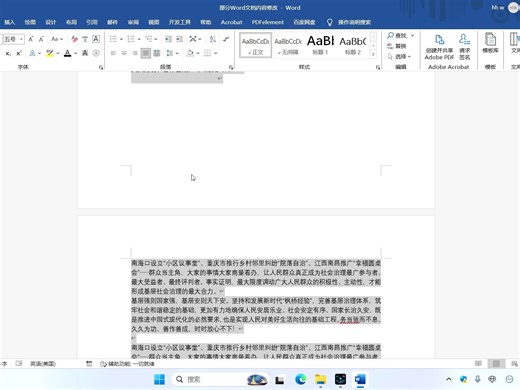Apply character shading icon

[85, 53]
